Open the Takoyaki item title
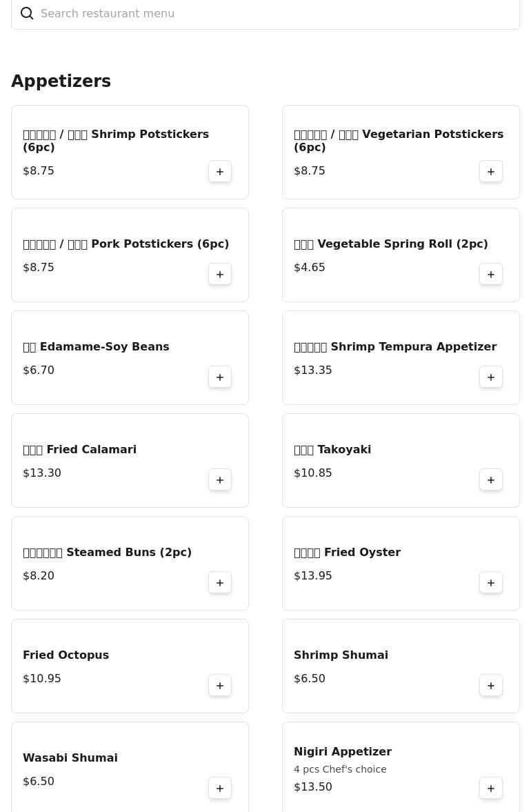 click(x=332, y=450)
